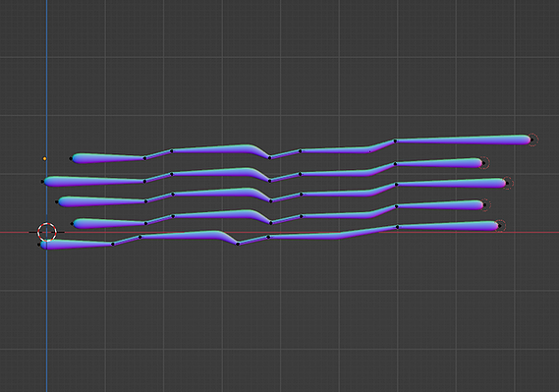
Task: Click the topmost curve's thick left endpoint
Action: tap(71, 158)
